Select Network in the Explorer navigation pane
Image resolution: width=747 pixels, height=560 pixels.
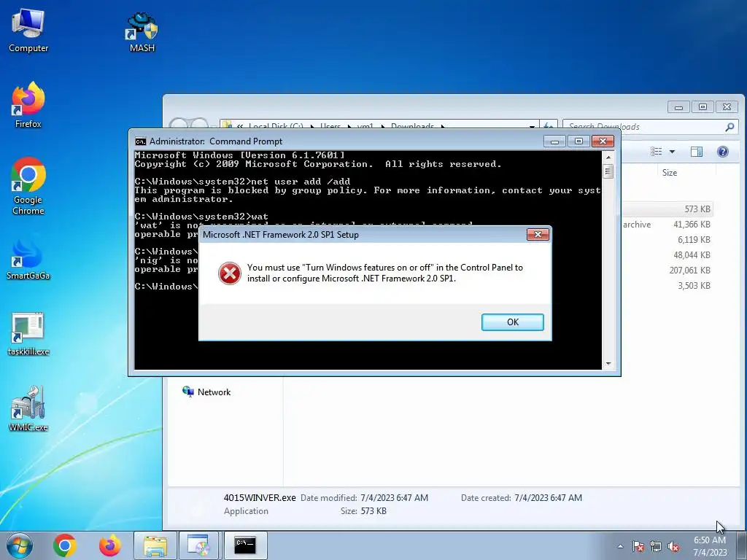[x=206, y=392]
